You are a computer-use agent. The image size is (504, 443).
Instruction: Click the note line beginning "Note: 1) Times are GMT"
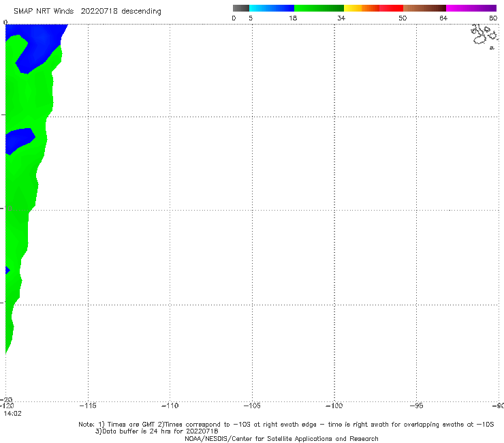click(286, 425)
